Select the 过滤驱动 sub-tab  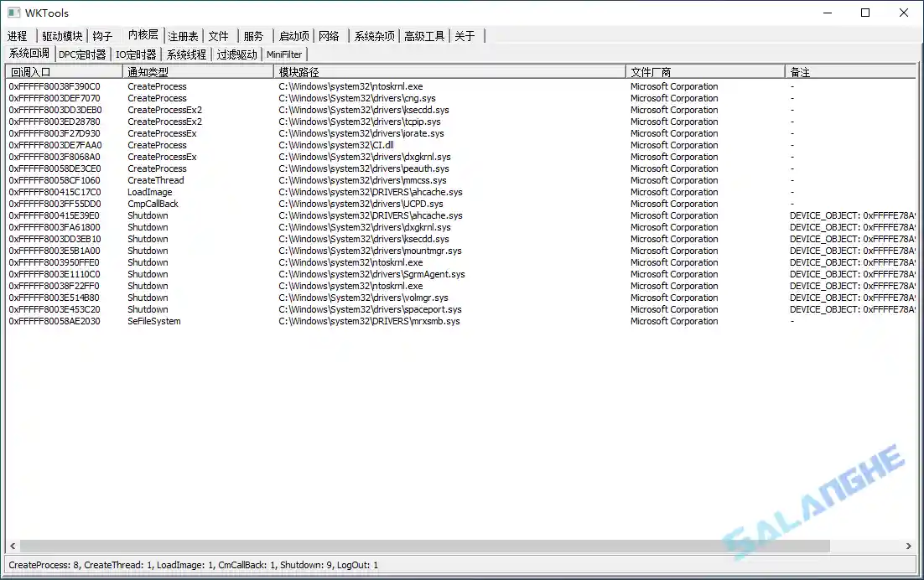[236, 54]
